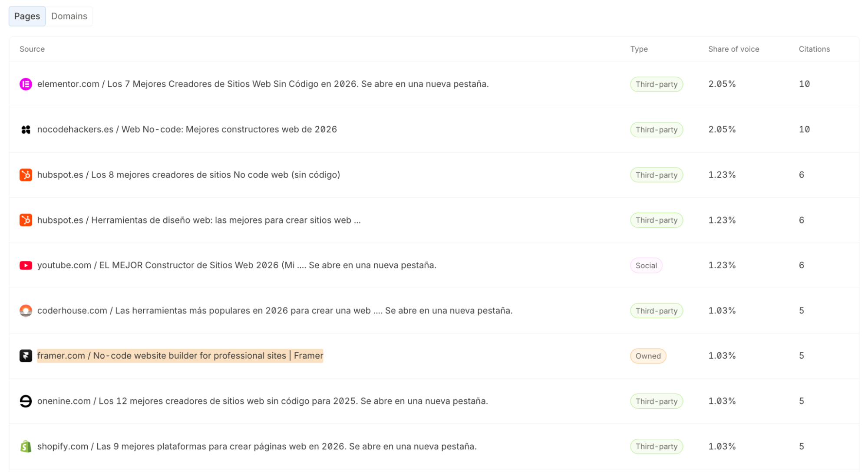
Task: Click the Coderhouse orange icon
Action: coord(26,311)
